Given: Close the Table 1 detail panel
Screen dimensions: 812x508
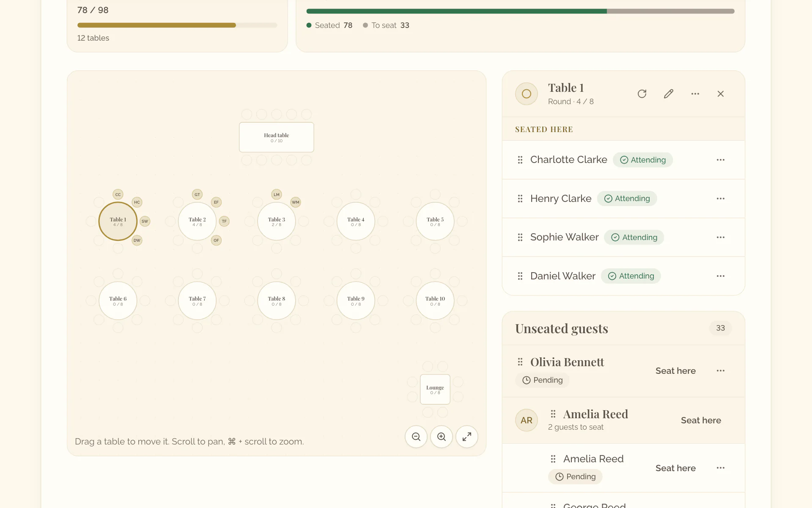Looking at the screenshot, I should tap(721, 94).
